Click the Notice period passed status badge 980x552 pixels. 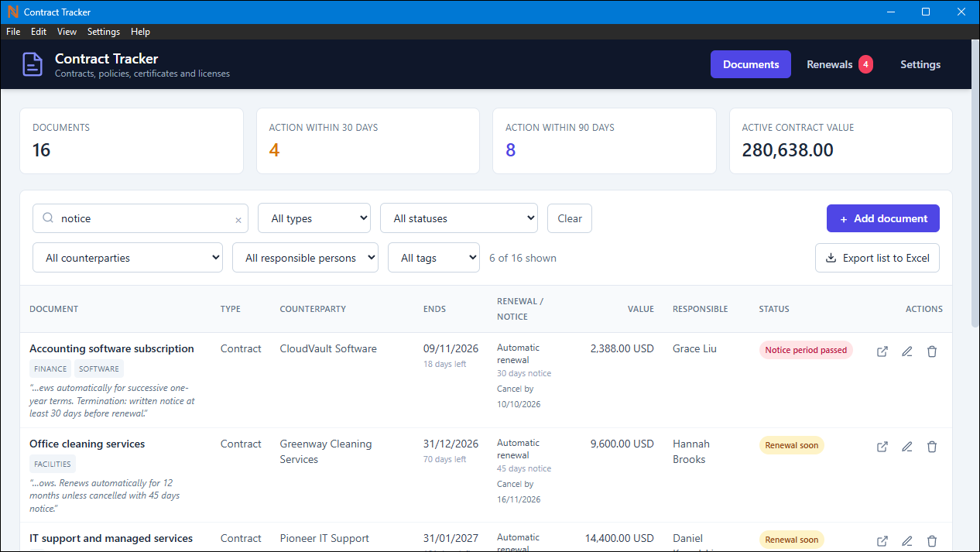[806, 350]
